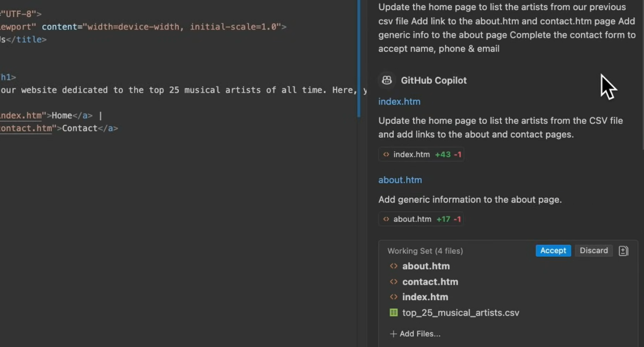Image resolution: width=644 pixels, height=347 pixels.
Task: Select index.htm in the Working Set
Action: click(x=425, y=297)
